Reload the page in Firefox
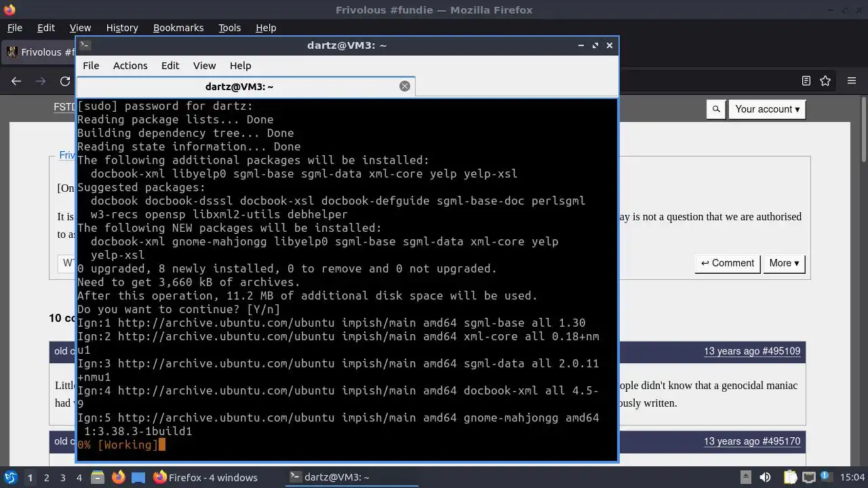 [65, 81]
